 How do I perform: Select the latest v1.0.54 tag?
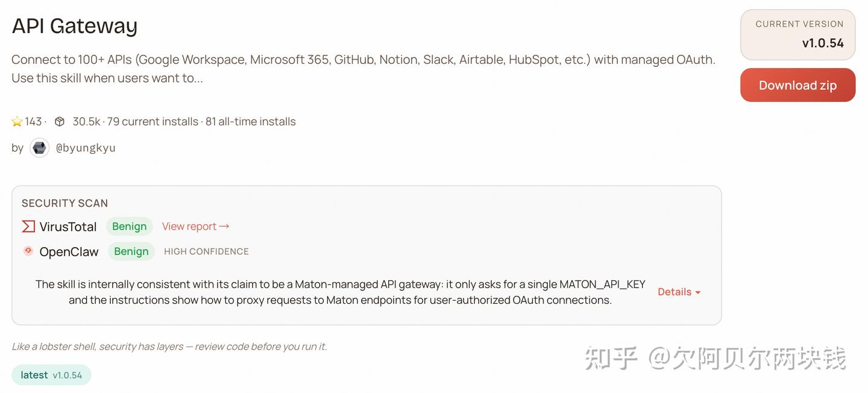coord(51,375)
